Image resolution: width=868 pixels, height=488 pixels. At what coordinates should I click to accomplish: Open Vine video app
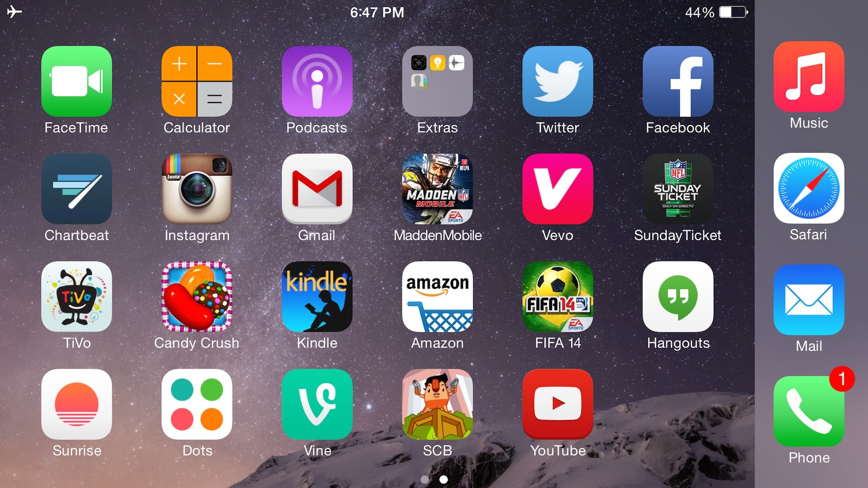(317, 412)
